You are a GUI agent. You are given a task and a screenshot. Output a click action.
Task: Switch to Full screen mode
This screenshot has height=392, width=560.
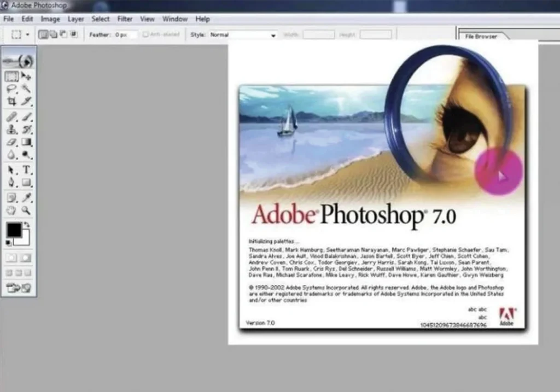coord(28,273)
